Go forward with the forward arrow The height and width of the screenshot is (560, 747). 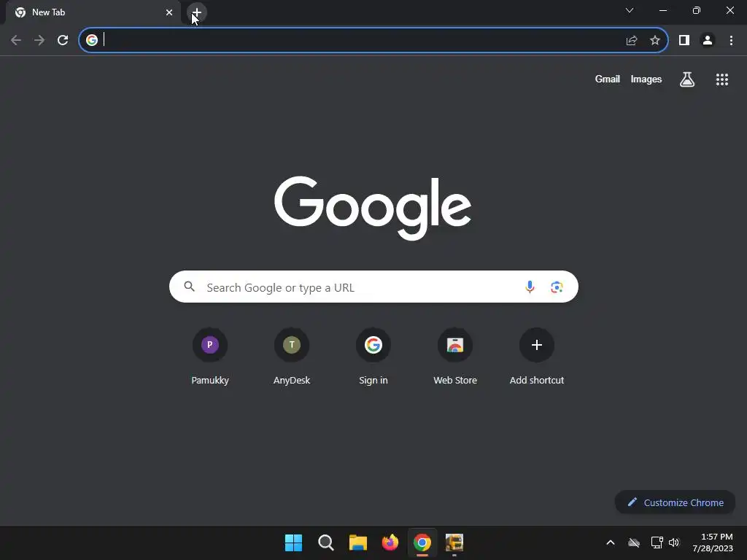[39, 40]
